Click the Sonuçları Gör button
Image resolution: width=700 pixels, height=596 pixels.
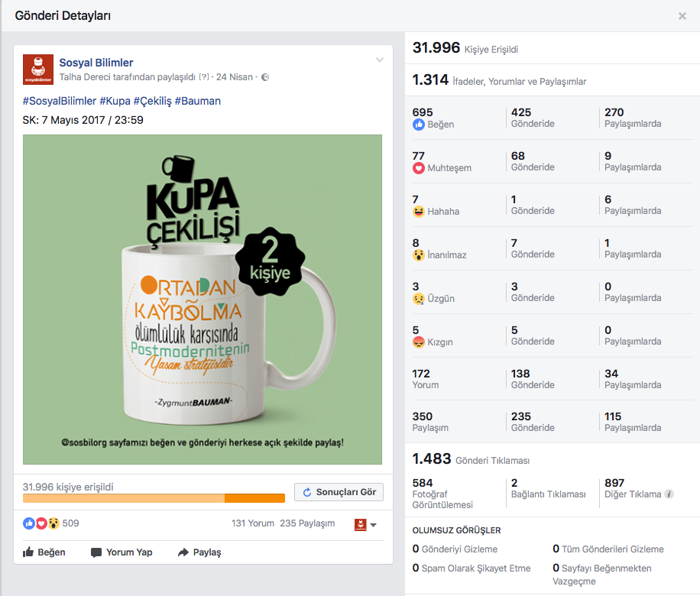pyautogui.click(x=339, y=492)
